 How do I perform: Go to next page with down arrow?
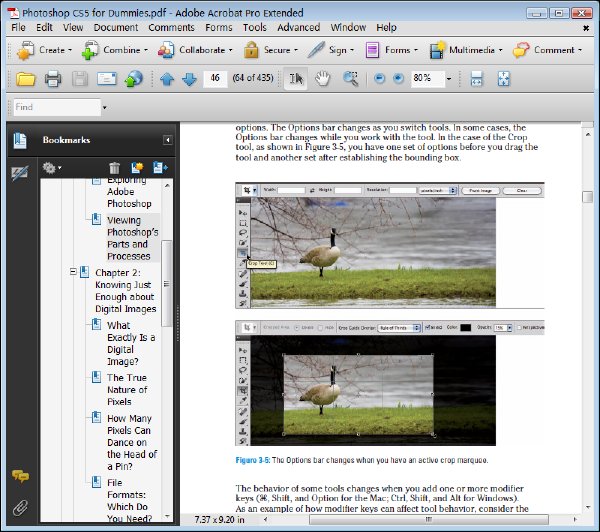point(189,79)
